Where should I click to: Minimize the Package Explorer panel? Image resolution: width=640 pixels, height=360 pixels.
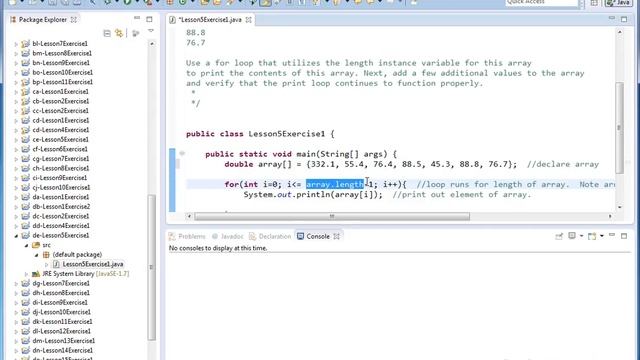[x=137, y=18]
